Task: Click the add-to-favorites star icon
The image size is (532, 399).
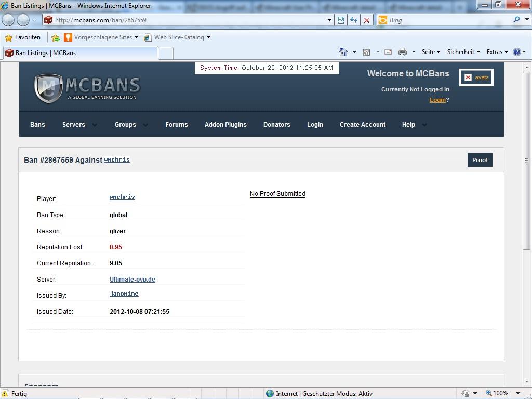Action: coord(56,37)
